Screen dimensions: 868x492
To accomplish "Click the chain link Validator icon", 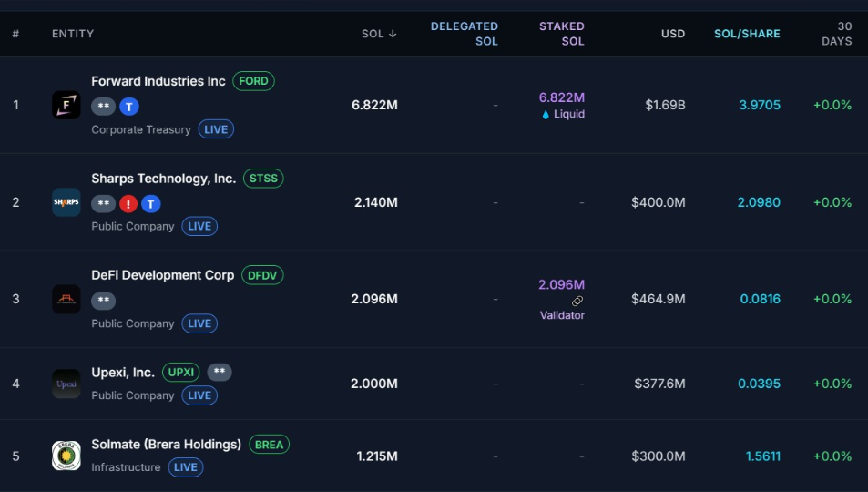I will (x=577, y=301).
